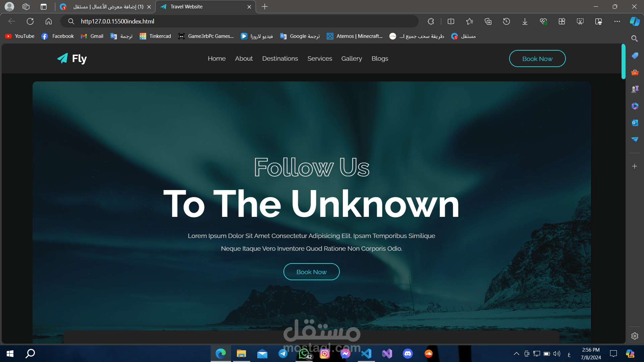
Task: Open the Tinkercad bookmark
Action: pos(155,36)
